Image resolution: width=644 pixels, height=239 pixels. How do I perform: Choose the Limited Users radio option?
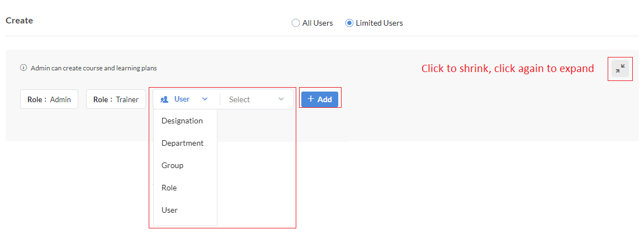coord(349,23)
